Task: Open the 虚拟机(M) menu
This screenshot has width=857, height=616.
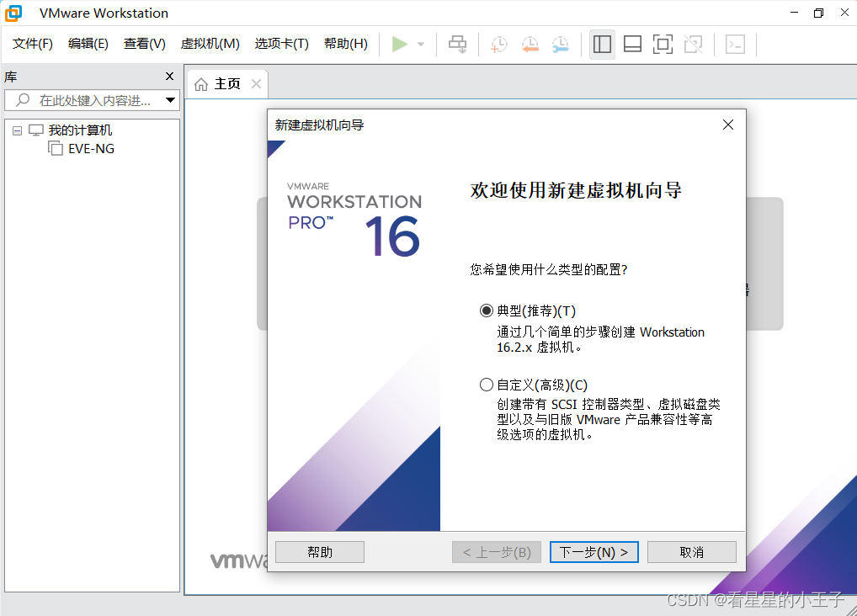Action: [x=210, y=44]
